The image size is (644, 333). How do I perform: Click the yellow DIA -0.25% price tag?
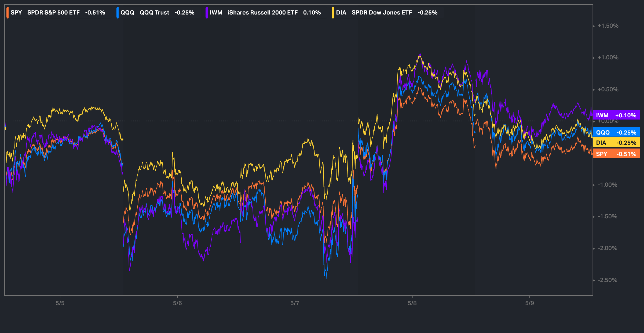[x=616, y=143]
